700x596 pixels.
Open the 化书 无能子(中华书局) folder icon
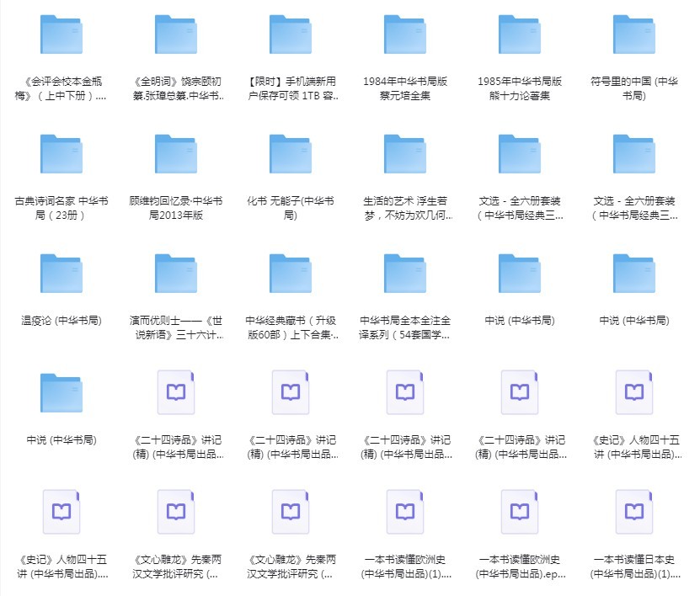pyautogui.click(x=291, y=154)
